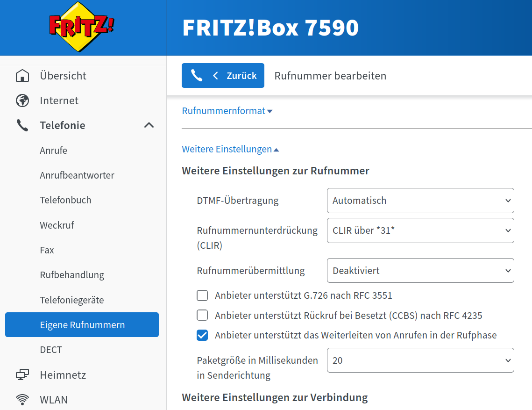This screenshot has width=532, height=410.
Task: Expand the Rufnummernformat section
Action: 227,111
